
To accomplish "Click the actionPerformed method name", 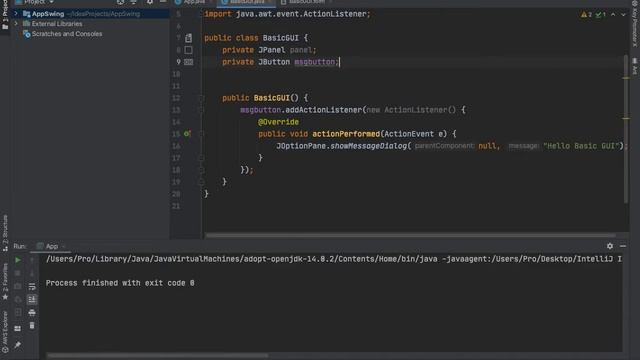I will [x=346, y=134].
